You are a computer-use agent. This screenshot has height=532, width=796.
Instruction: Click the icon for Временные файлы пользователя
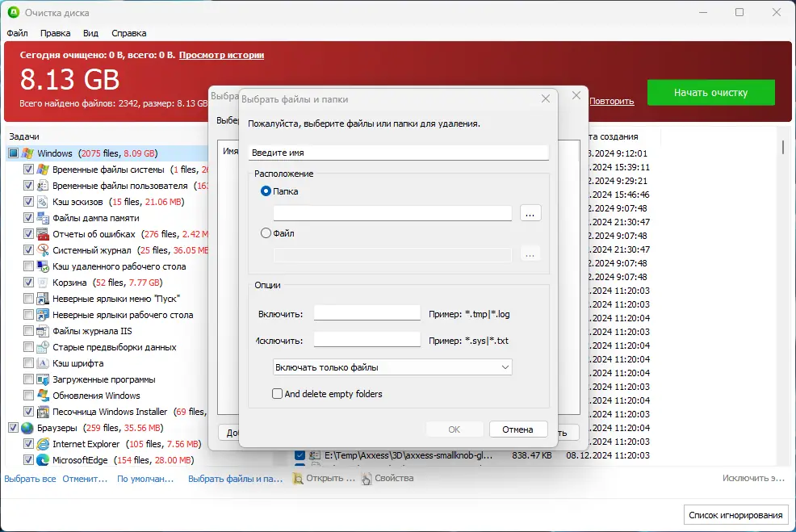click(43, 186)
